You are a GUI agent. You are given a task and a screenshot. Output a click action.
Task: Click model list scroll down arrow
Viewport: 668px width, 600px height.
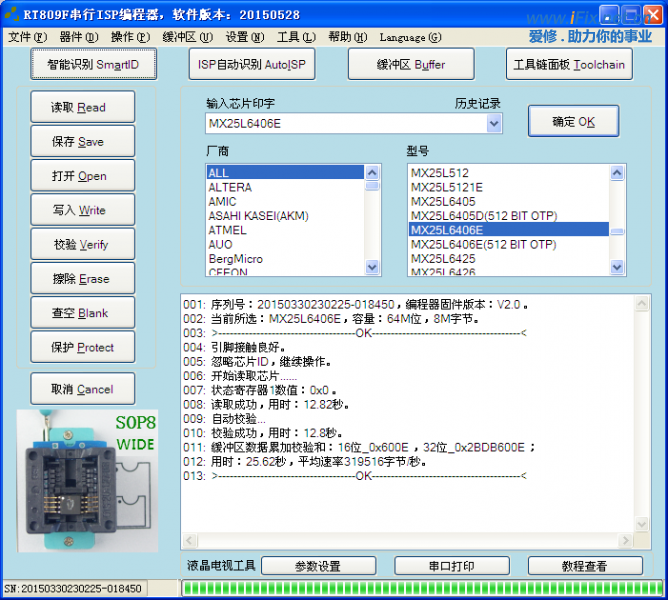point(617,267)
